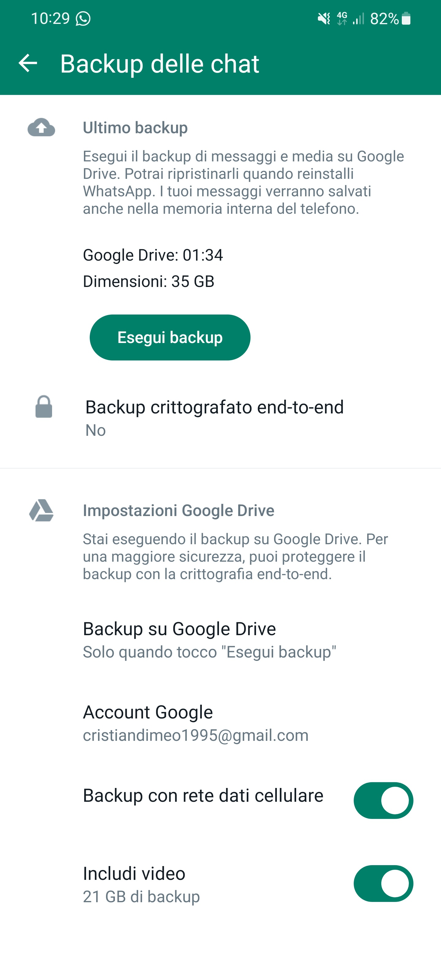441x980 pixels.
Task: Choose a different Account Google
Action: pos(196,723)
